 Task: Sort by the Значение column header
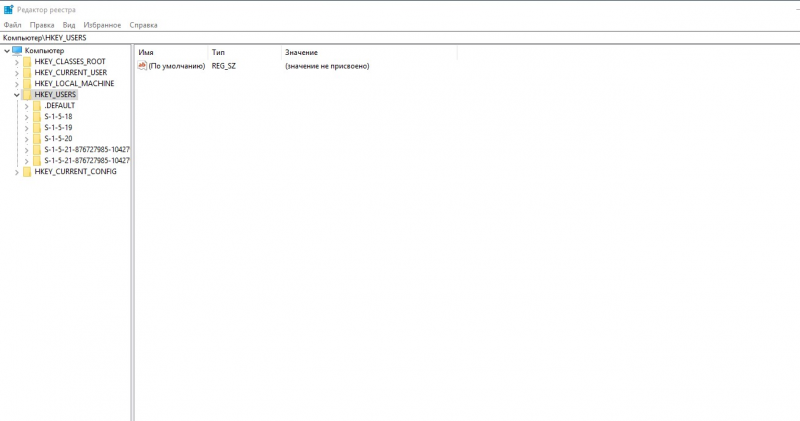(369, 53)
